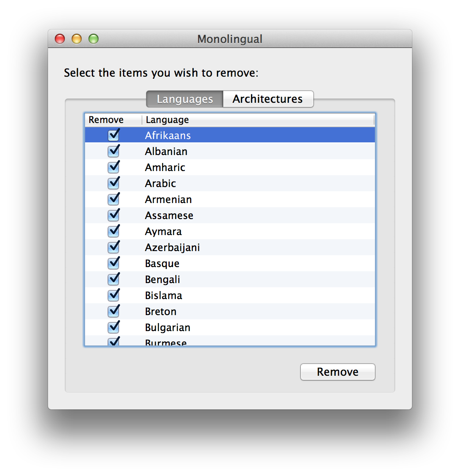Toggle the Arabic checkbox
The height and width of the screenshot is (476, 460).
pos(114,183)
